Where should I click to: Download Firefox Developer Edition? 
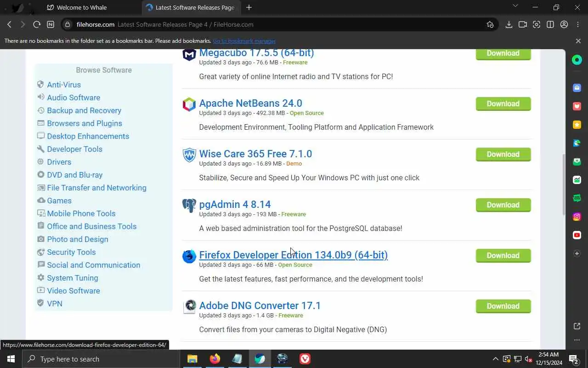[503, 256]
